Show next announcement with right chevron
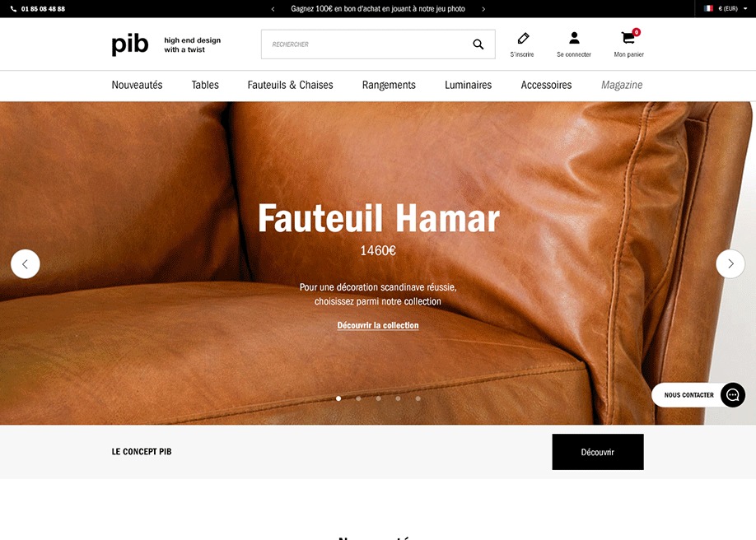 (x=483, y=9)
